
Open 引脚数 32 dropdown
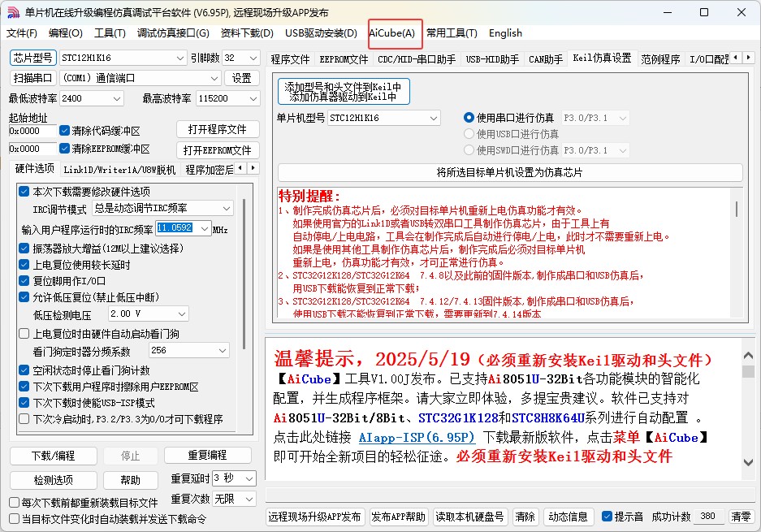click(x=253, y=58)
